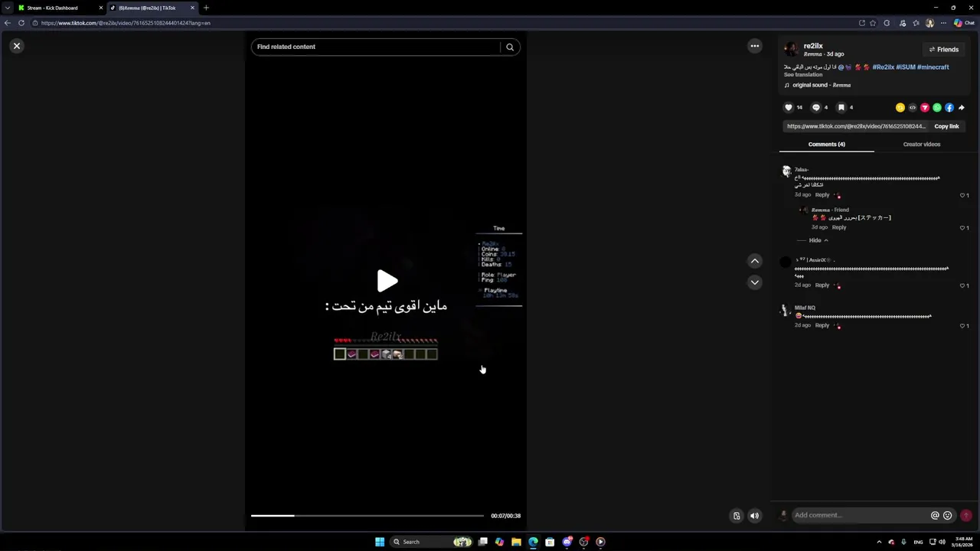Go back with browser back arrow
Viewport: 980px width, 551px height.
[8, 23]
